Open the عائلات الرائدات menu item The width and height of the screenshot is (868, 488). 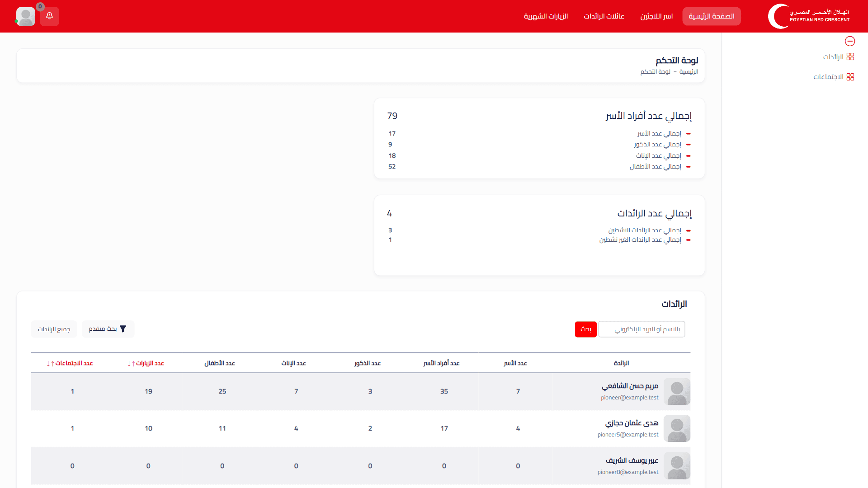pos(604,16)
